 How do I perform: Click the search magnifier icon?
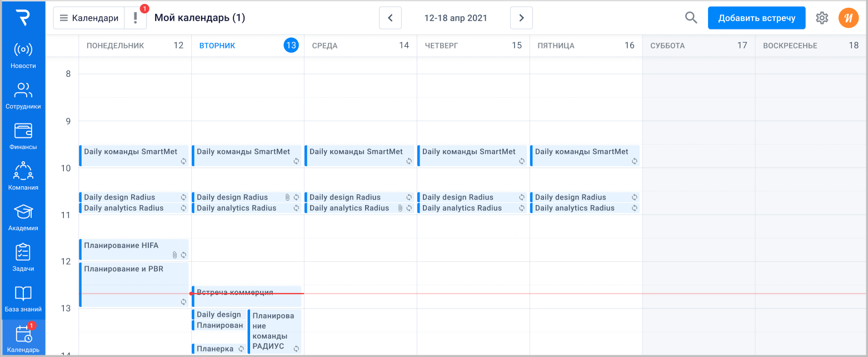[691, 18]
